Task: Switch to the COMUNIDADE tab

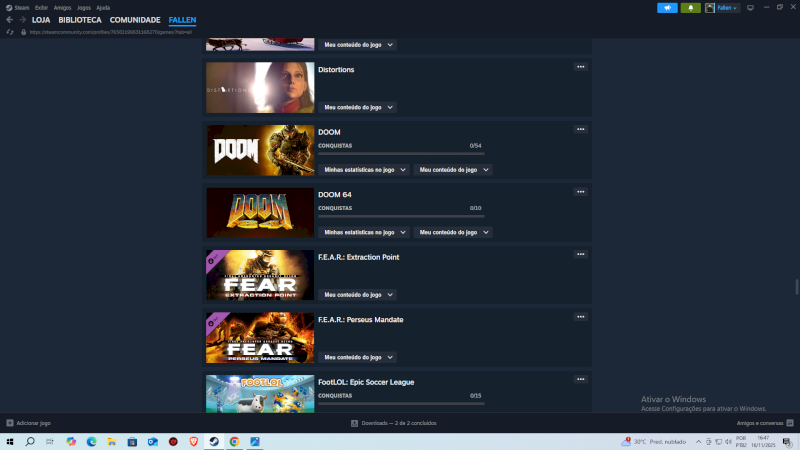Action: (x=135, y=20)
